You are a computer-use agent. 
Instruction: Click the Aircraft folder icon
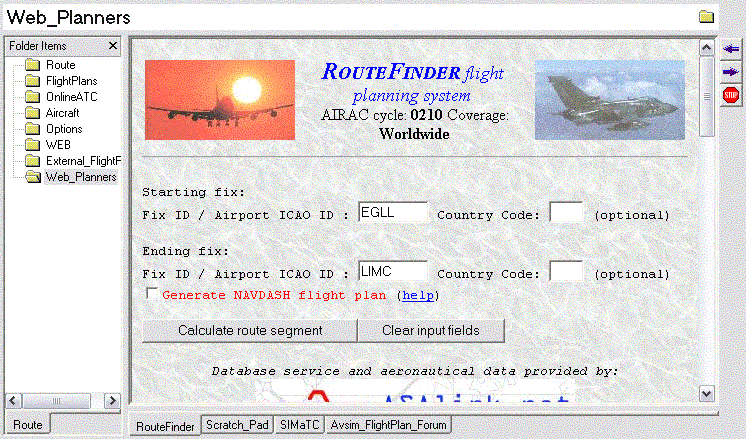pos(32,113)
